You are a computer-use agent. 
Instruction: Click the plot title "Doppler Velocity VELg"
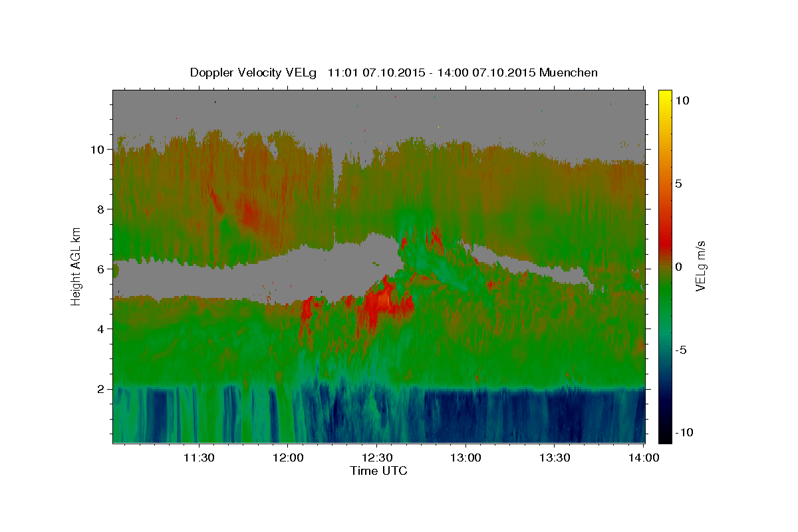(x=253, y=72)
